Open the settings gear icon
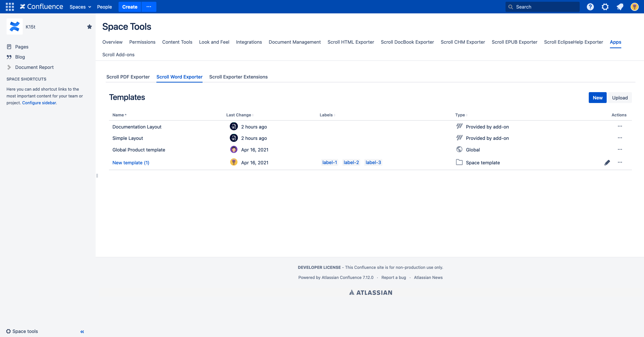 click(x=605, y=7)
